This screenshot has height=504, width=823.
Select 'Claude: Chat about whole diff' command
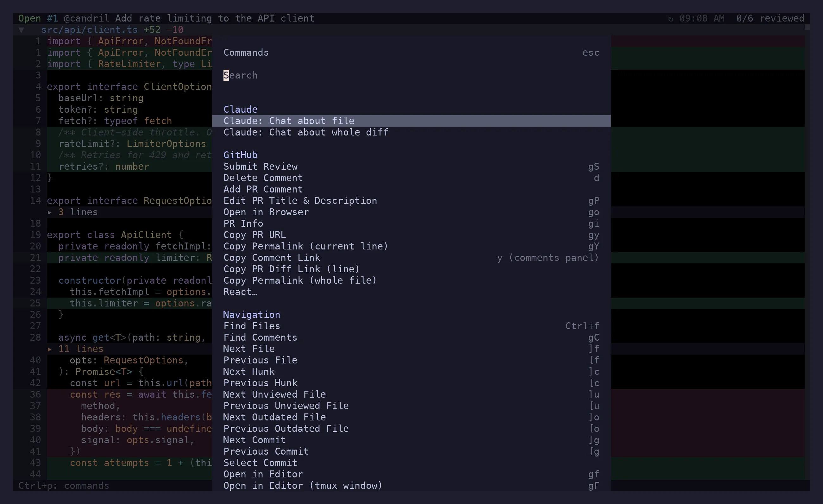coord(411,132)
